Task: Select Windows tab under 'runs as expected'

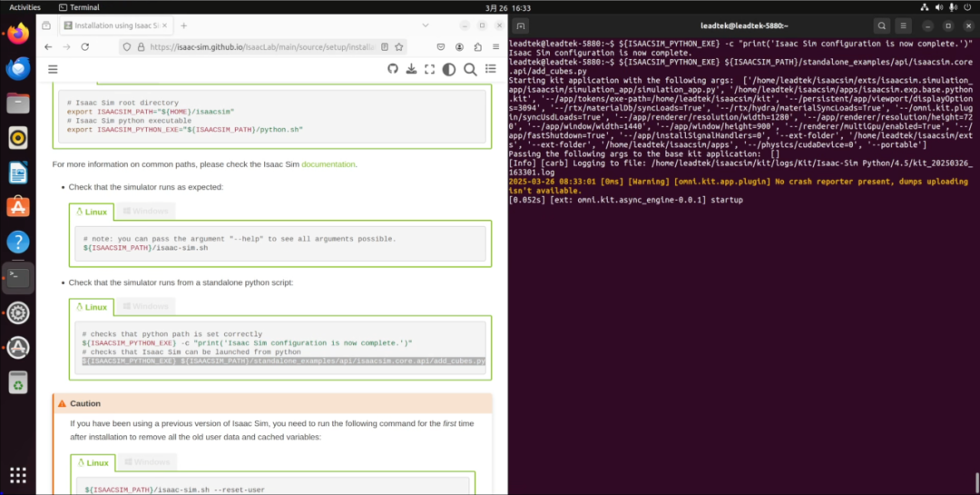Action: point(145,212)
